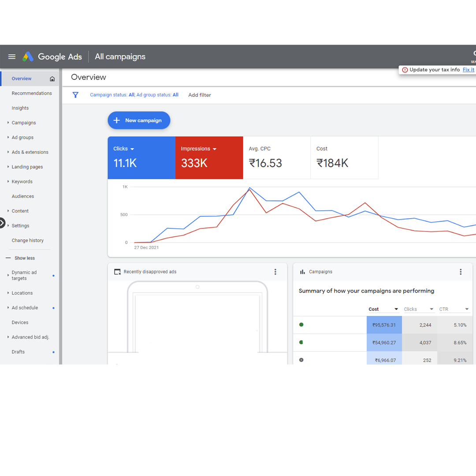The image size is (476, 476).
Task: Click the filter funnel icon
Action: click(x=75, y=95)
